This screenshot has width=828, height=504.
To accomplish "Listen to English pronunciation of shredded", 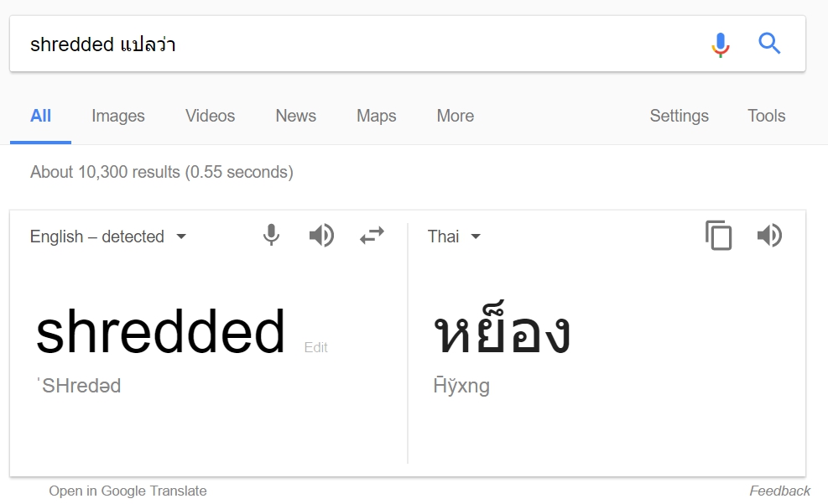I will 321,236.
